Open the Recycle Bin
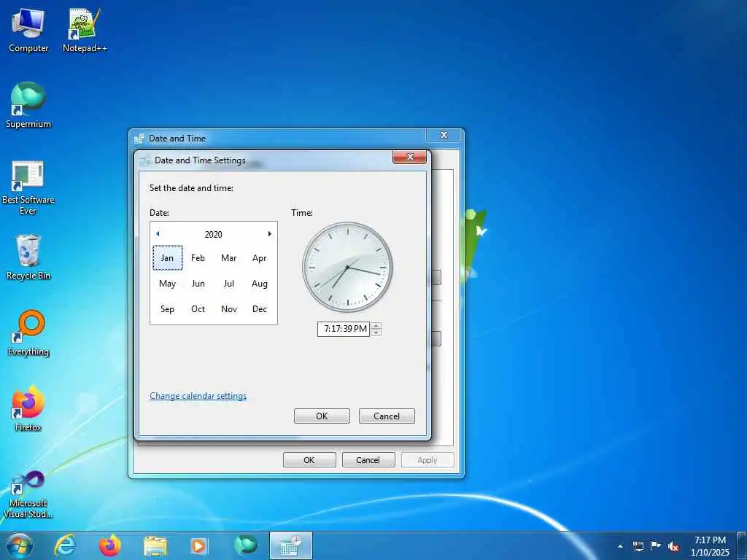 point(28,257)
